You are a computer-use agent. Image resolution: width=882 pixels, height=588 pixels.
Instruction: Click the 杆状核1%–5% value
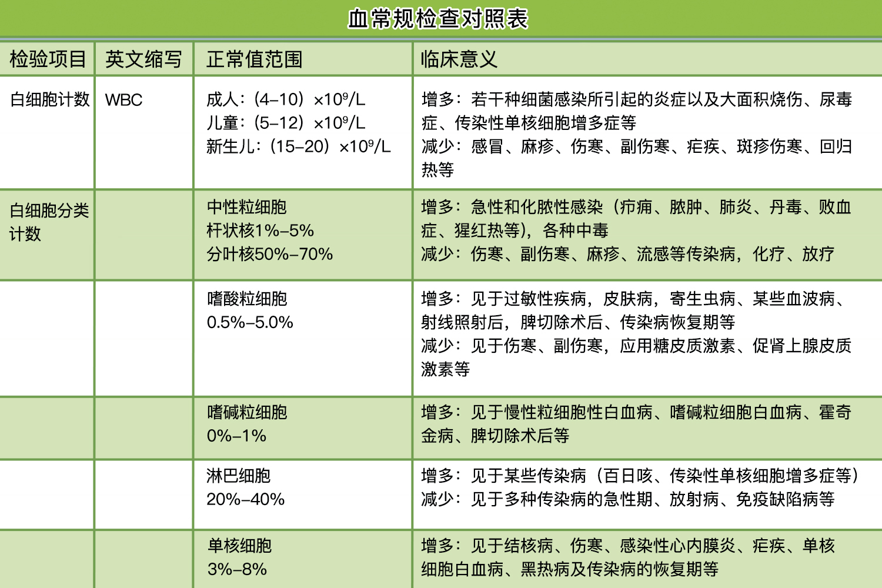pyautogui.click(x=260, y=230)
